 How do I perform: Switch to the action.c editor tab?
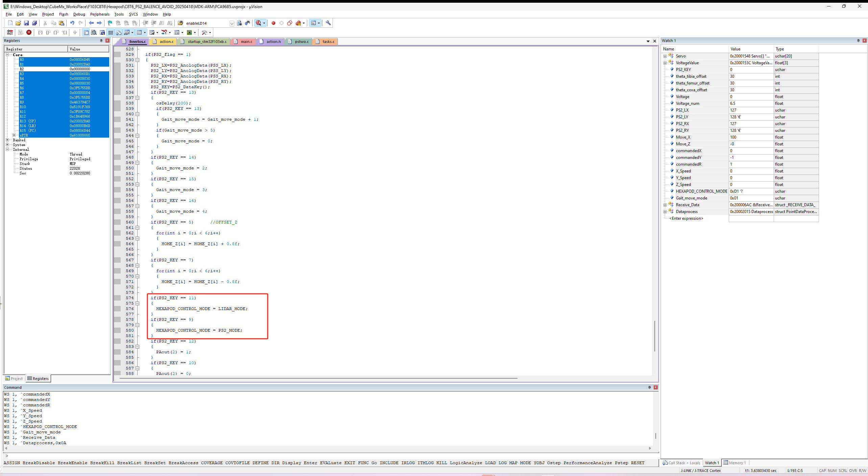pyautogui.click(x=166, y=42)
